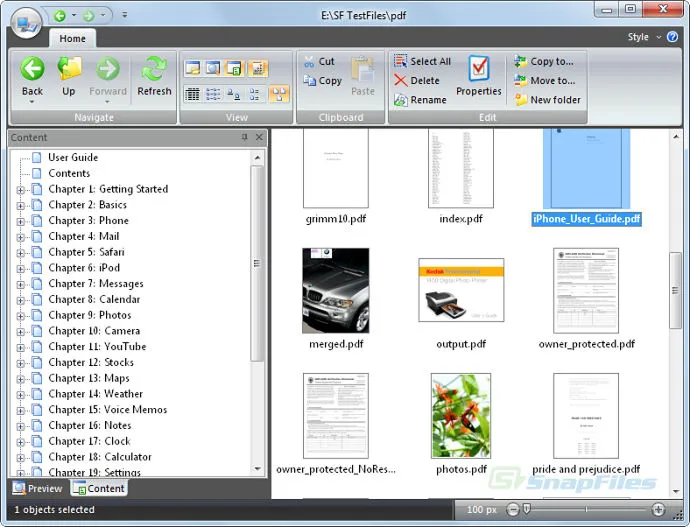The width and height of the screenshot is (690, 527).
Task: Decrease thumbnail size with minus button
Action: pos(513,509)
